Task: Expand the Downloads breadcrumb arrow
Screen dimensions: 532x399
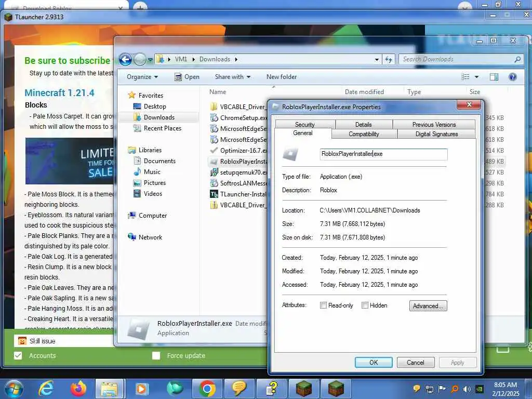Action: pos(236,59)
